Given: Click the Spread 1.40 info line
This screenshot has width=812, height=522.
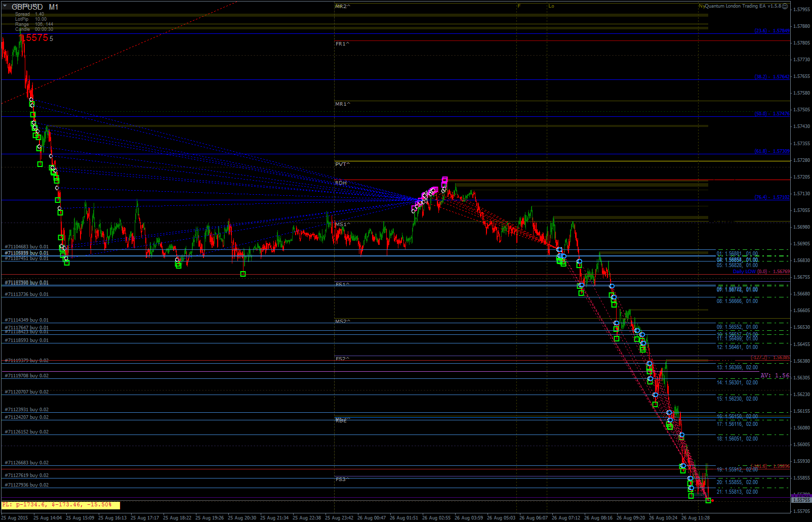Looking at the screenshot, I should (x=29, y=14).
